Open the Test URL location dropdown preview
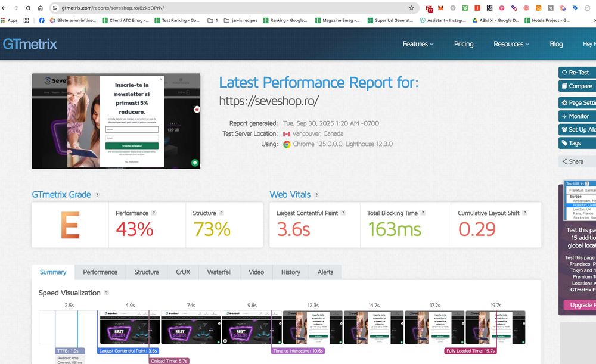Screen dimensions: 596x364 coord(580,201)
